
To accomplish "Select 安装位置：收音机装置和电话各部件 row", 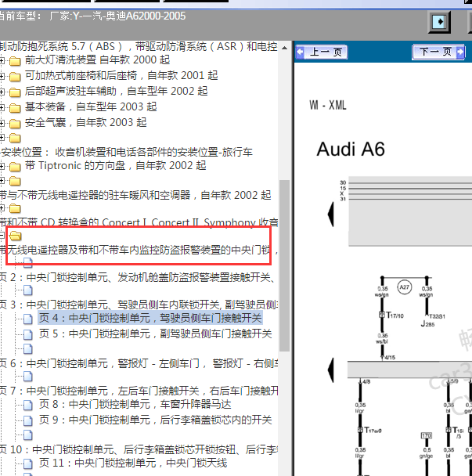I will [126, 152].
